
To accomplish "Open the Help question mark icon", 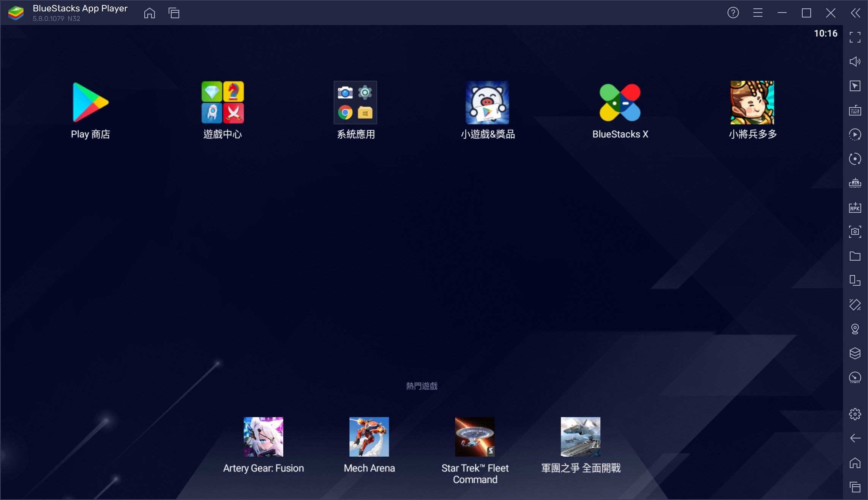I will pyautogui.click(x=733, y=13).
